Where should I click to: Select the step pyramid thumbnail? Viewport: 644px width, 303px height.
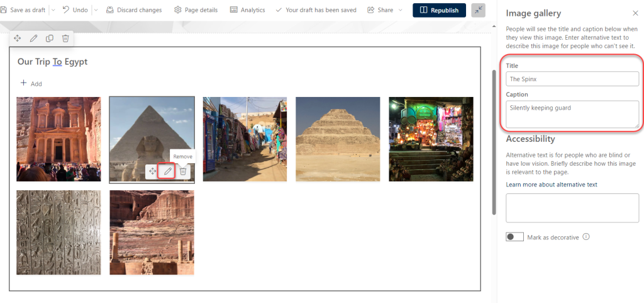point(338,139)
